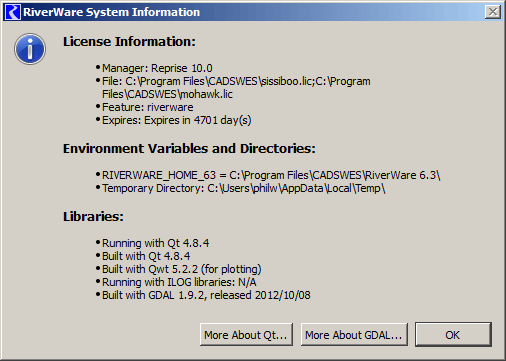Click the RiverWare System Information title text
Viewport: 506px width, 361px height.
point(111,12)
